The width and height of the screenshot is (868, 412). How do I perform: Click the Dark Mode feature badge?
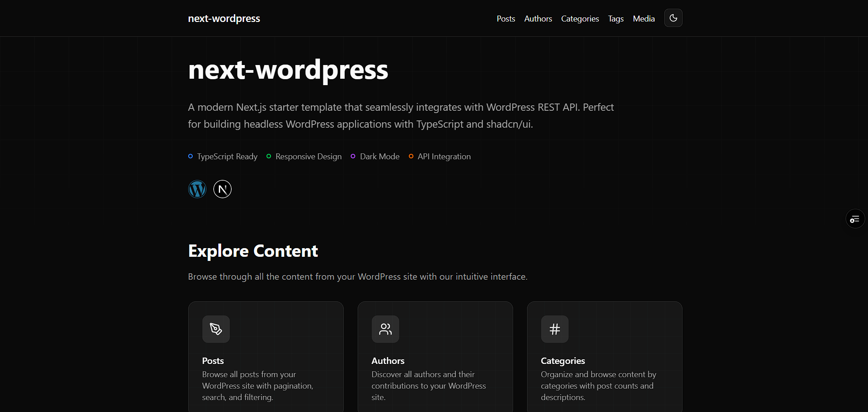pos(374,156)
